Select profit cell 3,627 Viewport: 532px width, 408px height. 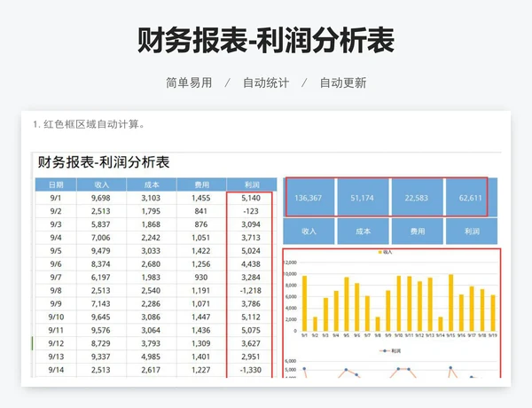coord(251,343)
